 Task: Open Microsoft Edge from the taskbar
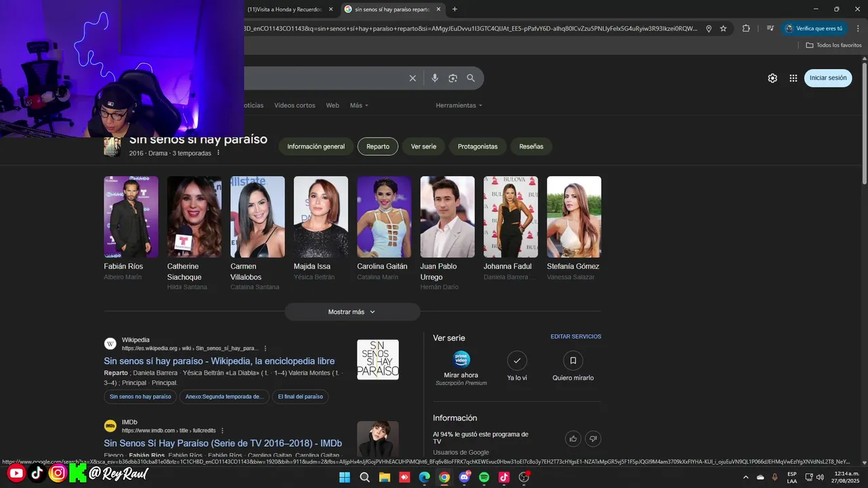[x=425, y=477]
